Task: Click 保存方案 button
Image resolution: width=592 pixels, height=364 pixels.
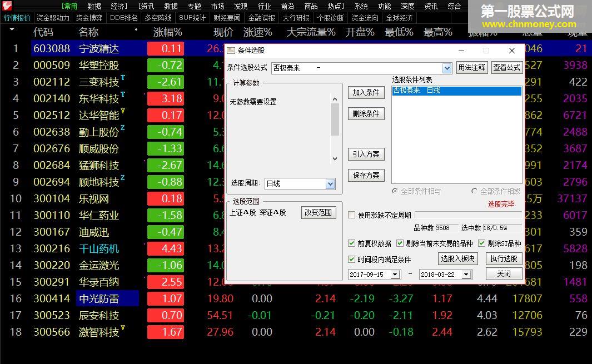Action: [366, 175]
